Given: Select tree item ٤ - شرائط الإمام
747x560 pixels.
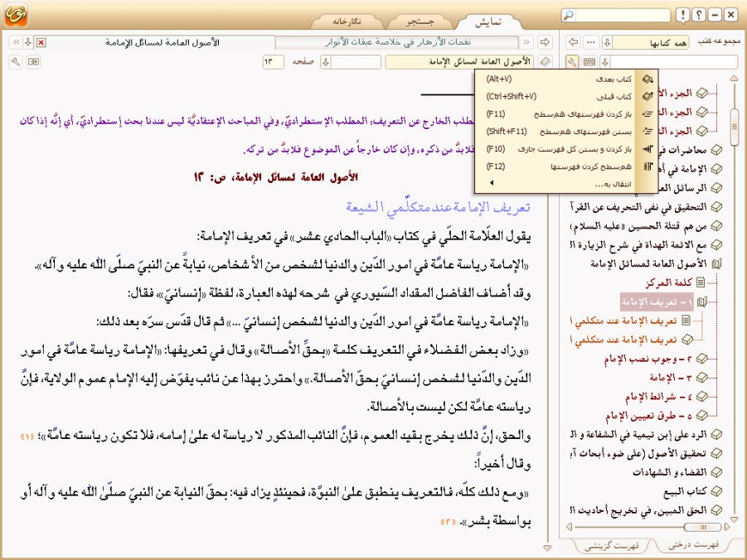Looking at the screenshot, I should 658,397.
